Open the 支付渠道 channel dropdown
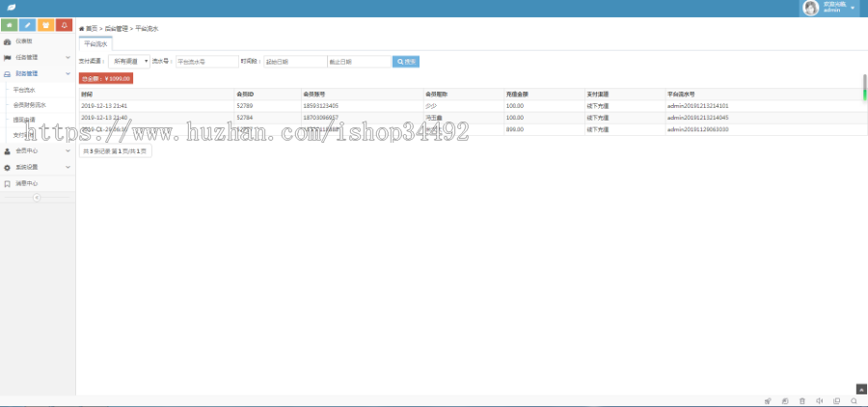Viewport: 868px width, 407px height. 128,62
